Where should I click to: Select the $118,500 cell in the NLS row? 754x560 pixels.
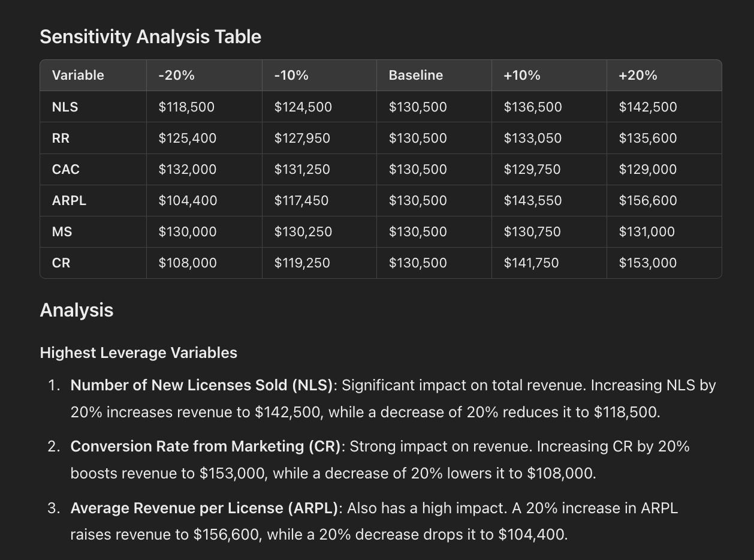(186, 107)
